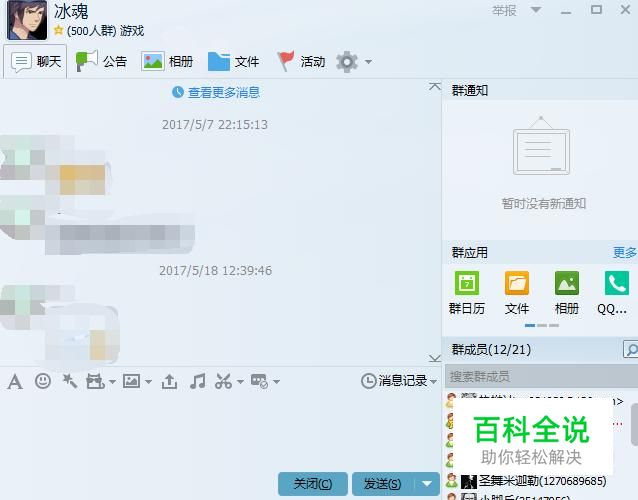
Task: Expand the chat card icon dropdown arrow
Action: pyautogui.click(x=276, y=382)
